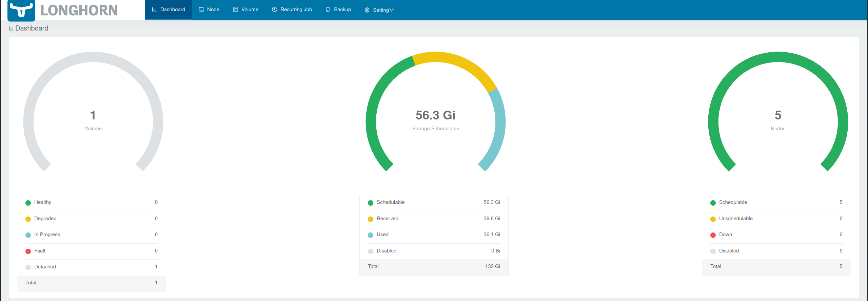Click the Node laptop icon
This screenshot has height=301, width=868.
tap(201, 10)
